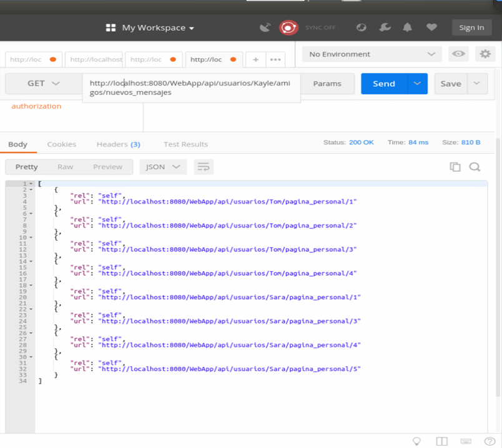Open the tab options three-dots menu

(275, 59)
